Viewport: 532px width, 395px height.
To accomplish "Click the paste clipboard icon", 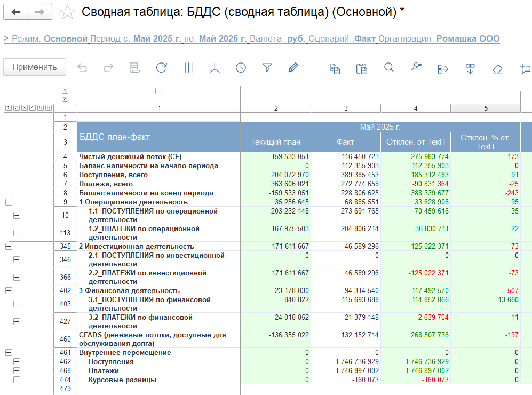I will coord(362,68).
